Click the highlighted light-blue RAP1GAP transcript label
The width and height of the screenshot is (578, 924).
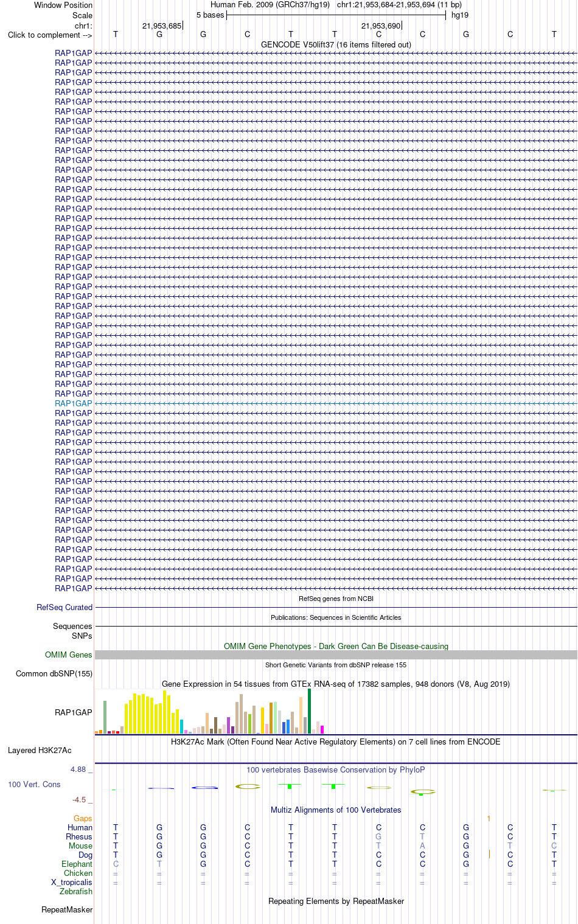click(74, 403)
